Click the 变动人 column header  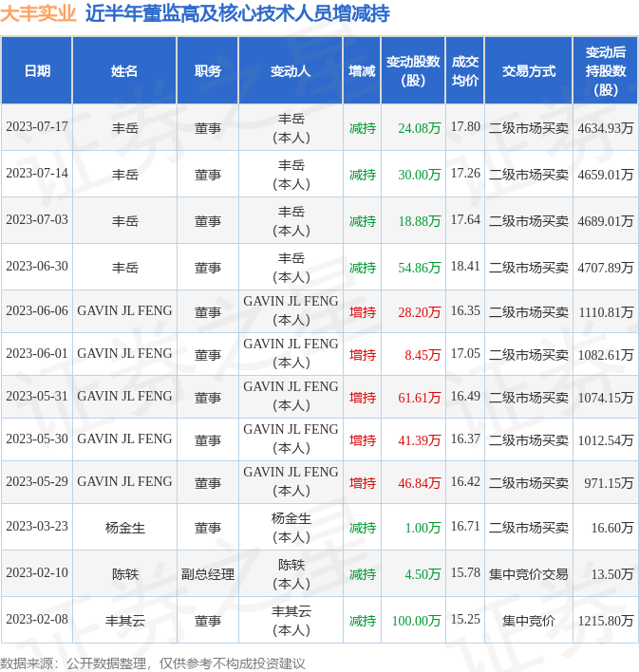291,71
